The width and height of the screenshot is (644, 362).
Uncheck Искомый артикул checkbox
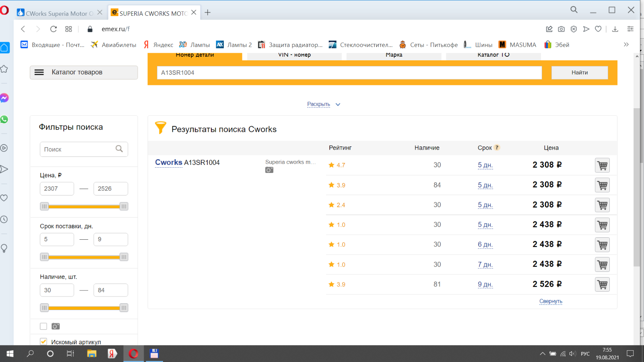43,341
